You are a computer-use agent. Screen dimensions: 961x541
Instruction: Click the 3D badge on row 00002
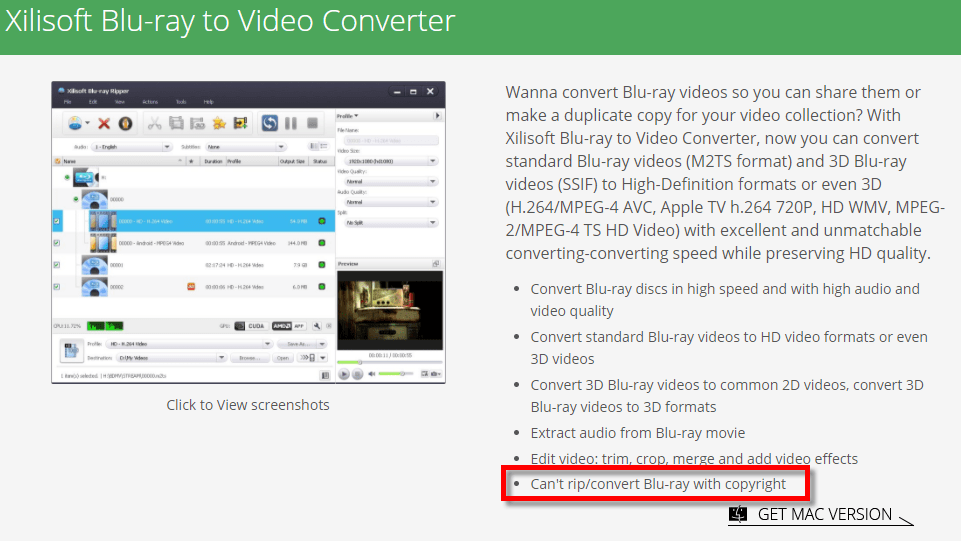click(x=191, y=287)
